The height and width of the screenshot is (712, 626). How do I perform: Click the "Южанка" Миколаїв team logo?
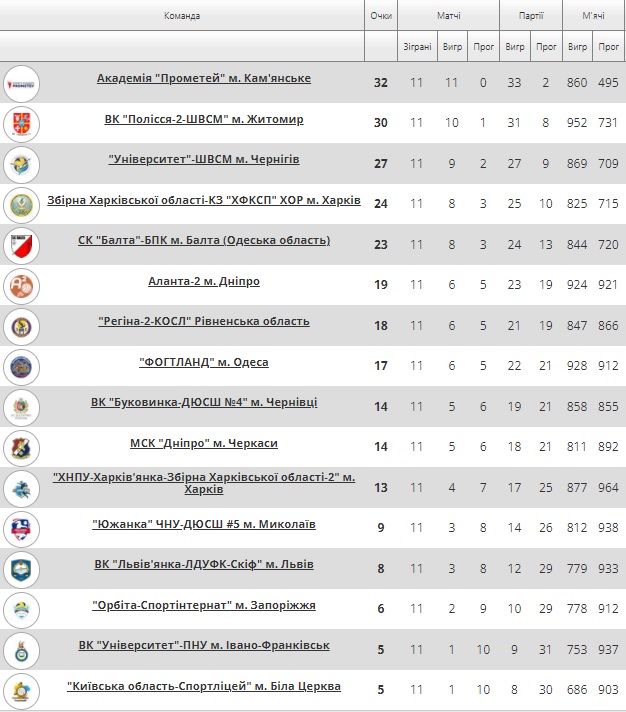[x=21, y=529]
